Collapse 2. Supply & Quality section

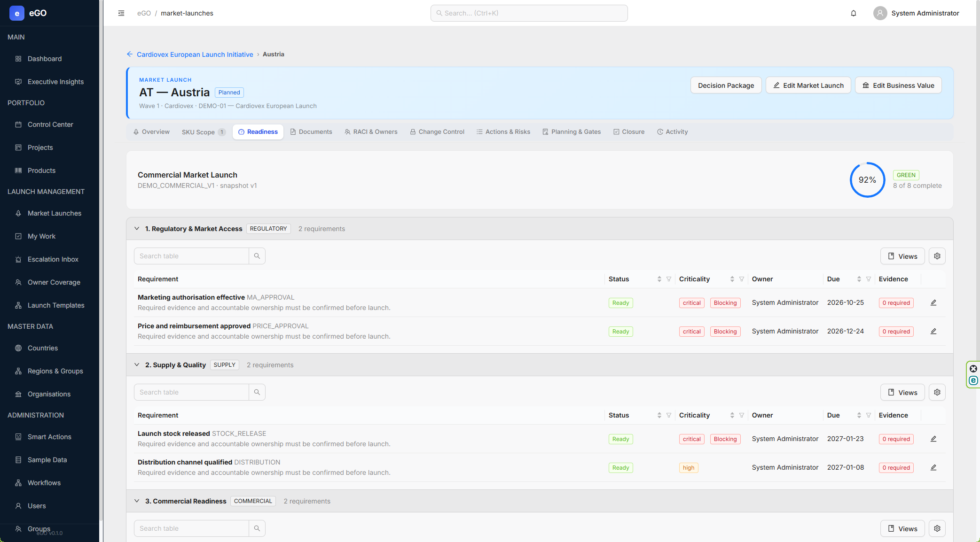[x=137, y=365]
